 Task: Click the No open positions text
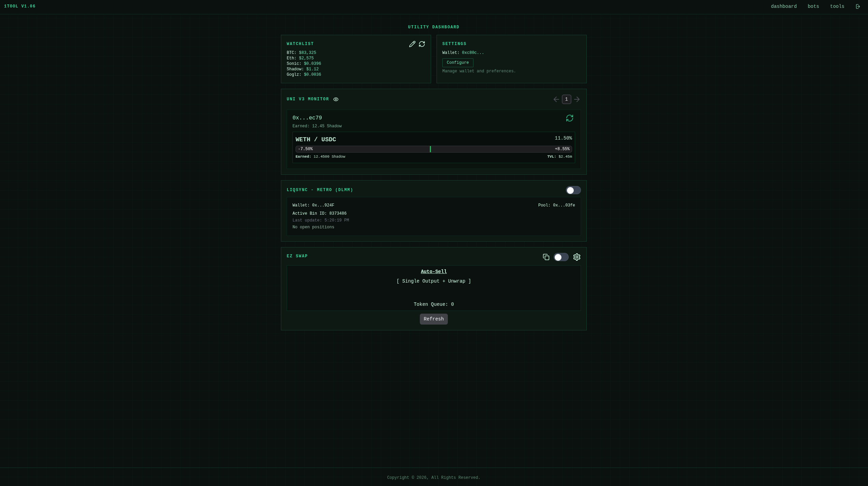[x=313, y=227]
